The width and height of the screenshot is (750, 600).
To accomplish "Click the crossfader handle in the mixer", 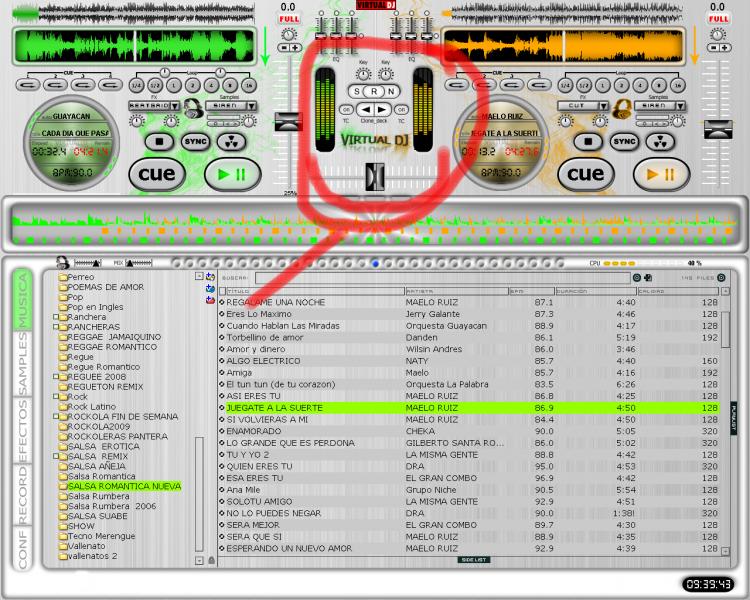I will (x=375, y=177).
